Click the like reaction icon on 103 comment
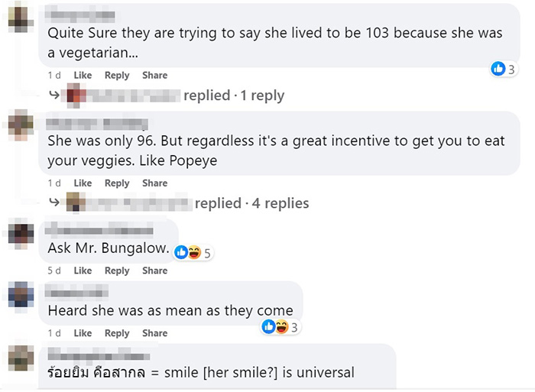This screenshot has height=392, width=535. [498, 69]
